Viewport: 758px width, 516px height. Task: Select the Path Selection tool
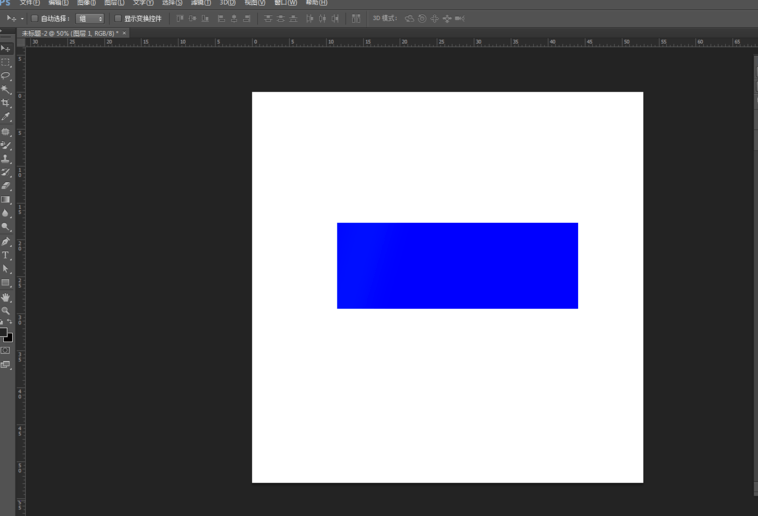[6, 268]
